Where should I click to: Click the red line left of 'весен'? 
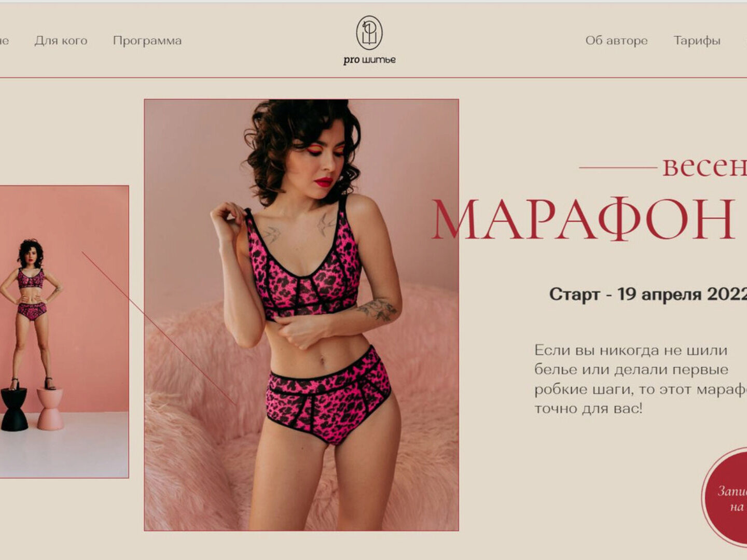point(618,167)
